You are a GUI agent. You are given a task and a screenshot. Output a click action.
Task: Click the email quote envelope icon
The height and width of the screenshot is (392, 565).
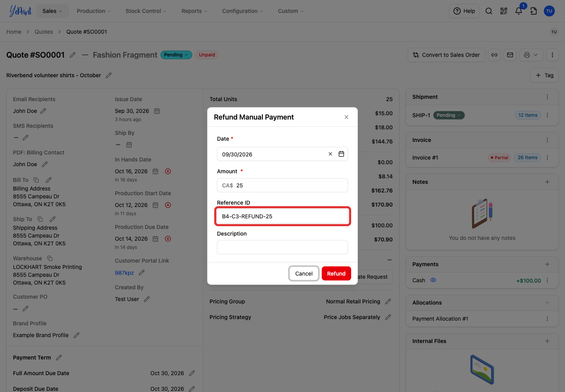point(510,55)
